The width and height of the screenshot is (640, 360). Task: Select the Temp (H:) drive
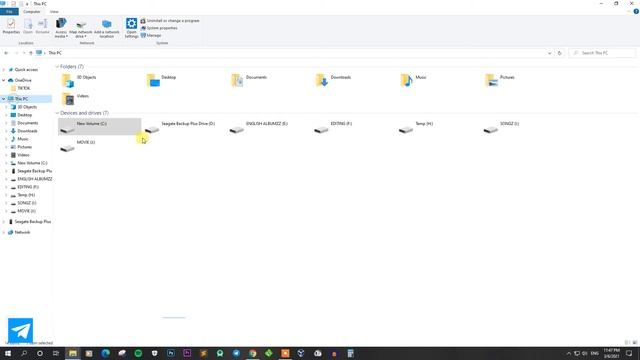coord(438,127)
